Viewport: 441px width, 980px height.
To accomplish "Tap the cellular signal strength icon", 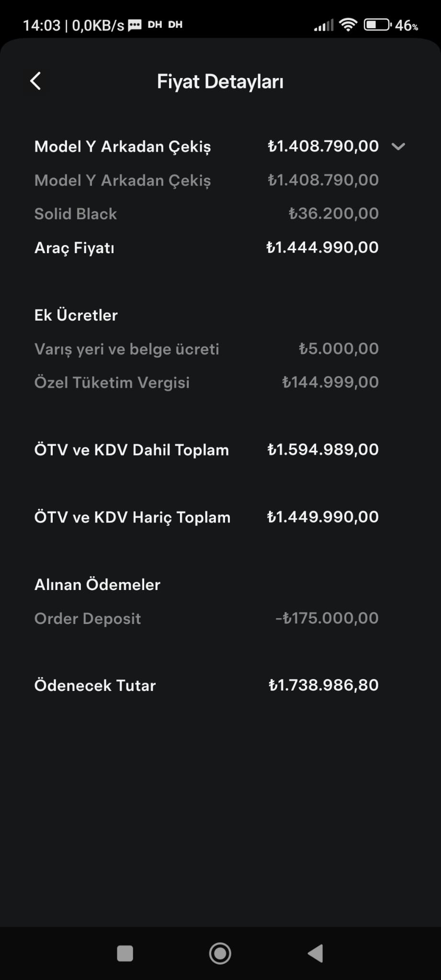I will coord(323,25).
